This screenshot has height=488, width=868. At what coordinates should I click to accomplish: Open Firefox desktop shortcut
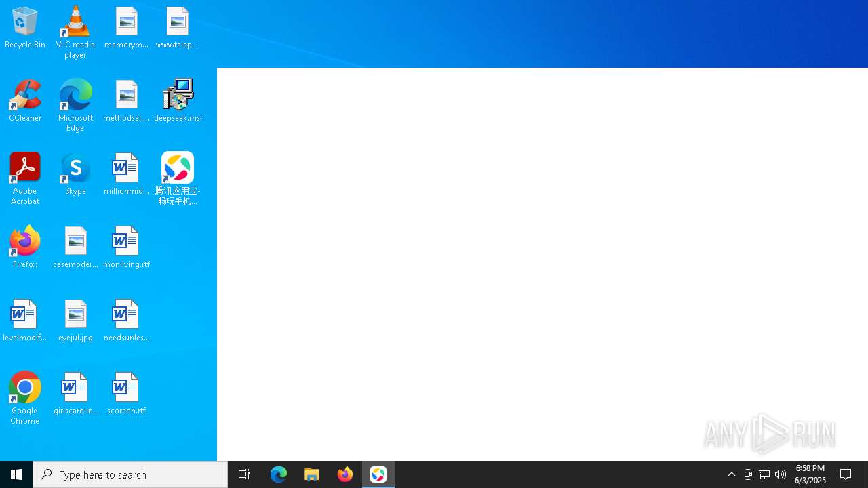point(25,247)
